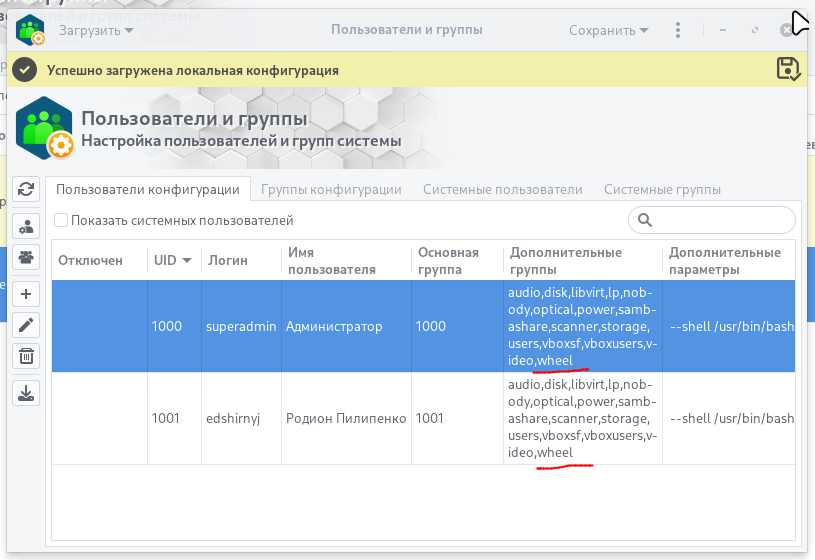
Task: Click the floppy disk icon in yellow bar
Action: (x=788, y=69)
